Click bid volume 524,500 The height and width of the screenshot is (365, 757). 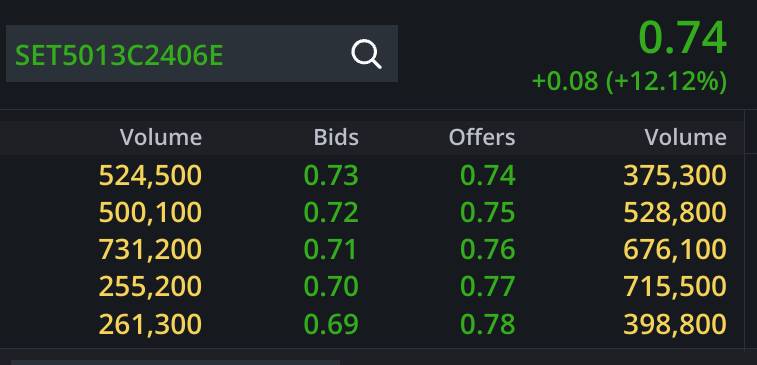coord(150,176)
